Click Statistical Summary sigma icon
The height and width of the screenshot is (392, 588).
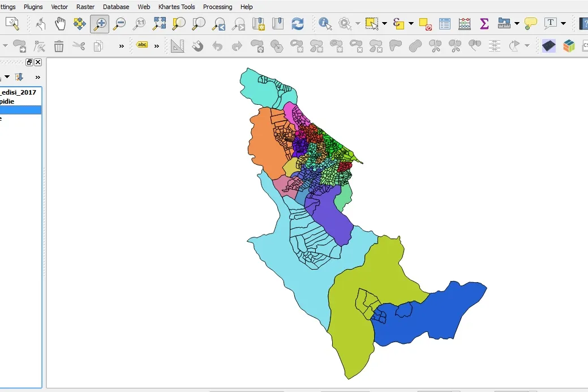point(484,24)
